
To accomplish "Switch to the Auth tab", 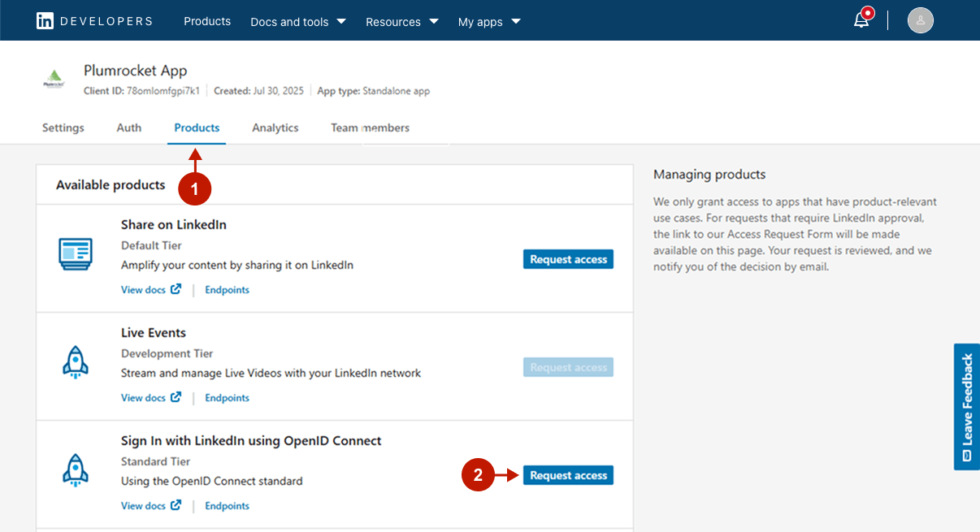I will (x=128, y=128).
